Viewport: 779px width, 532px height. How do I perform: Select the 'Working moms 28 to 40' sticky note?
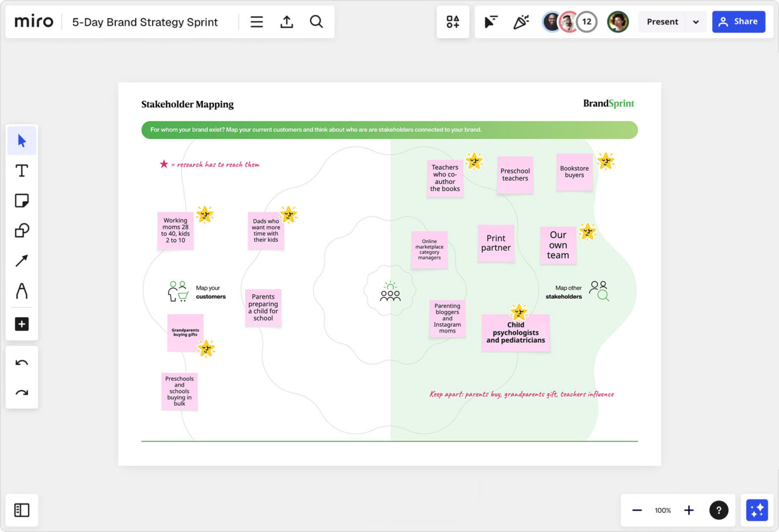pyautogui.click(x=176, y=230)
